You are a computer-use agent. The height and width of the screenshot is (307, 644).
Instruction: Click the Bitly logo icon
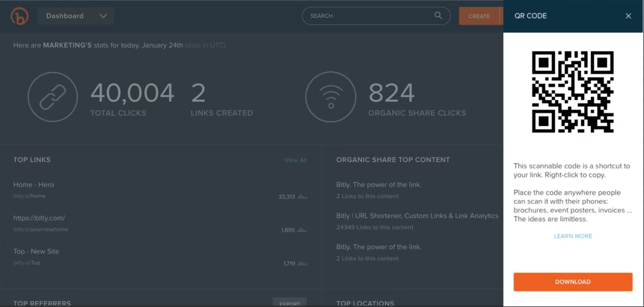pyautogui.click(x=19, y=16)
